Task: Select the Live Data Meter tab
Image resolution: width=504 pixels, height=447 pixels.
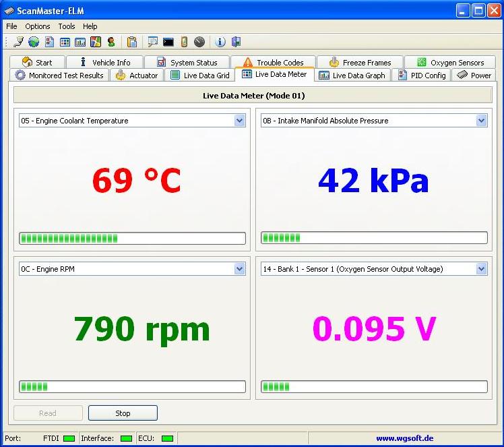Action: coord(274,74)
